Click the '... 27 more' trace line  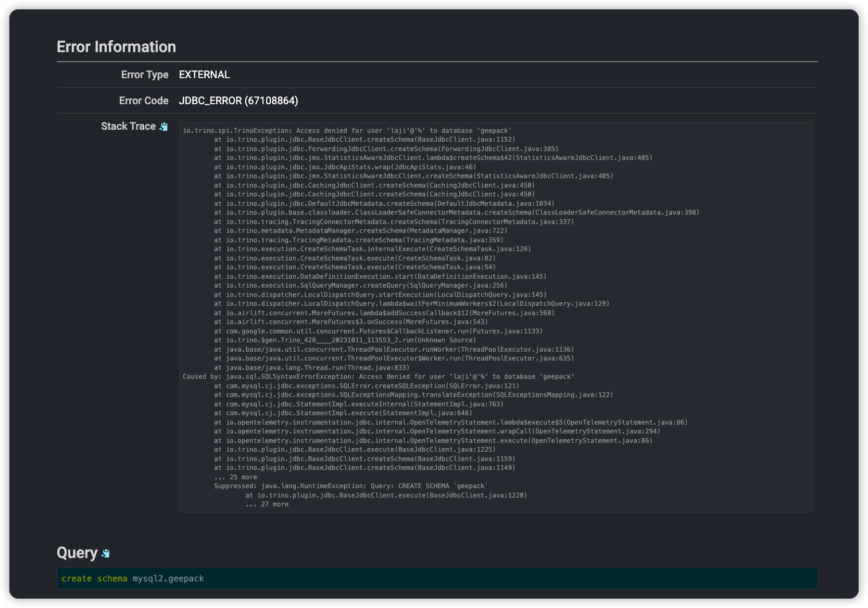coord(267,504)
